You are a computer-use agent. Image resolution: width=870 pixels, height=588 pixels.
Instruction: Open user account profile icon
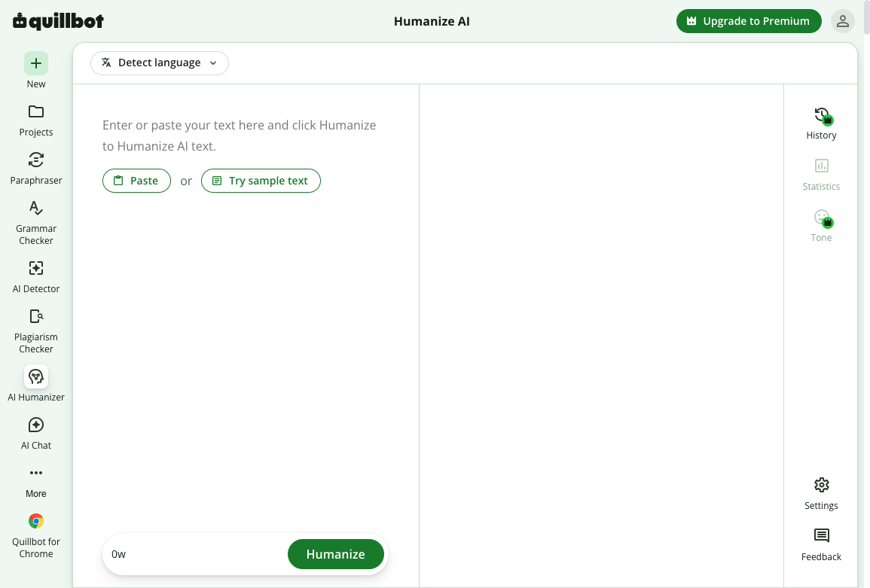coord(842,21)
